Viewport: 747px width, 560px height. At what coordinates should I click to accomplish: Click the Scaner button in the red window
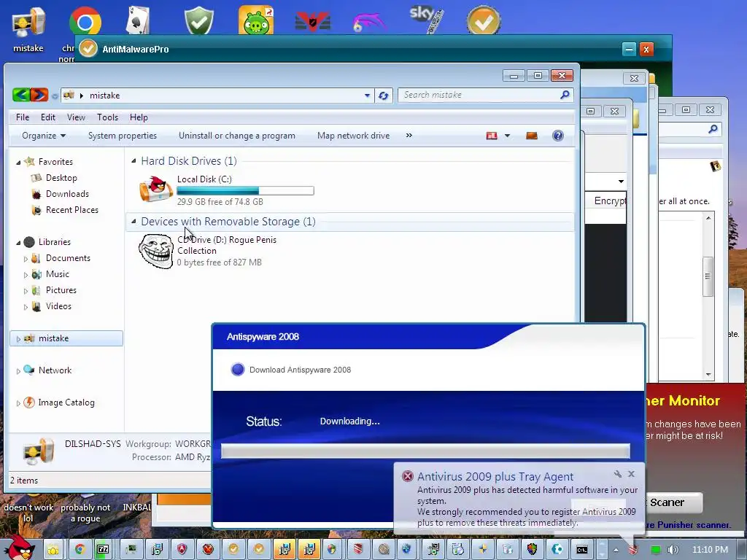[673, 502]
